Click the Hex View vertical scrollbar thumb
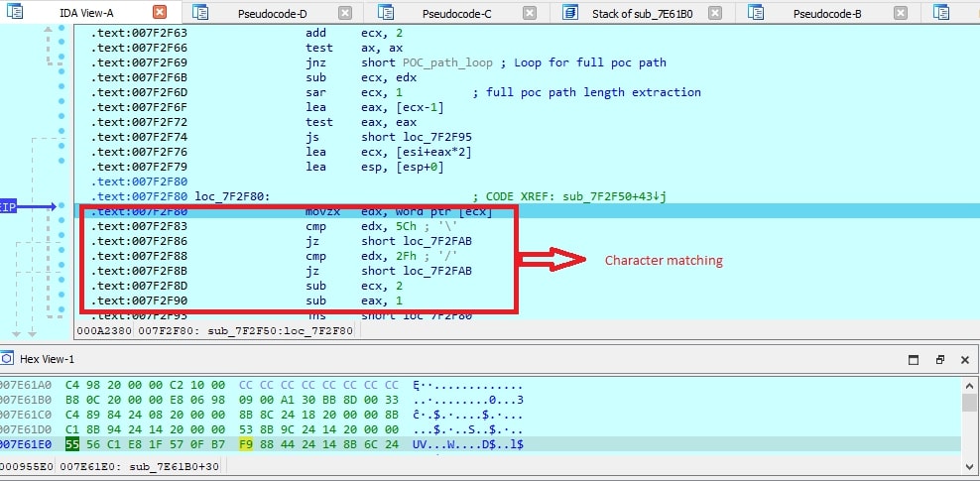Viewport: 980px width, 481px height. click(969, 403)
